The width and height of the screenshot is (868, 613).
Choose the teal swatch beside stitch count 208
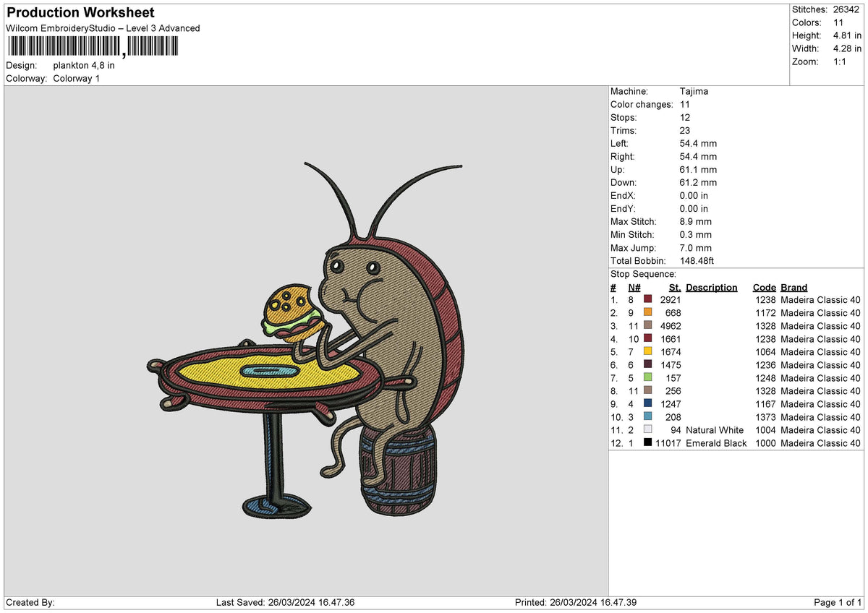(x=648, y=416)
